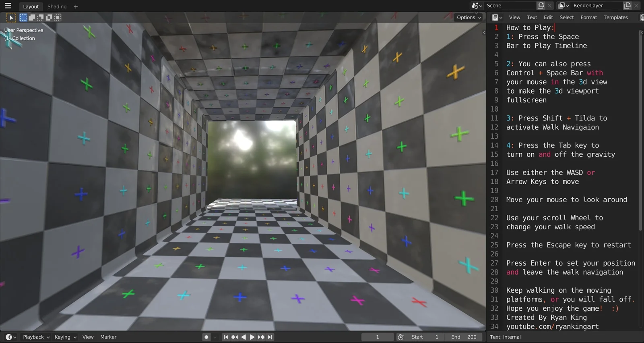Viewport: 644px width, 343px height.
Task: Switch to the Layout workspace tab
Action: pos(31,6)
